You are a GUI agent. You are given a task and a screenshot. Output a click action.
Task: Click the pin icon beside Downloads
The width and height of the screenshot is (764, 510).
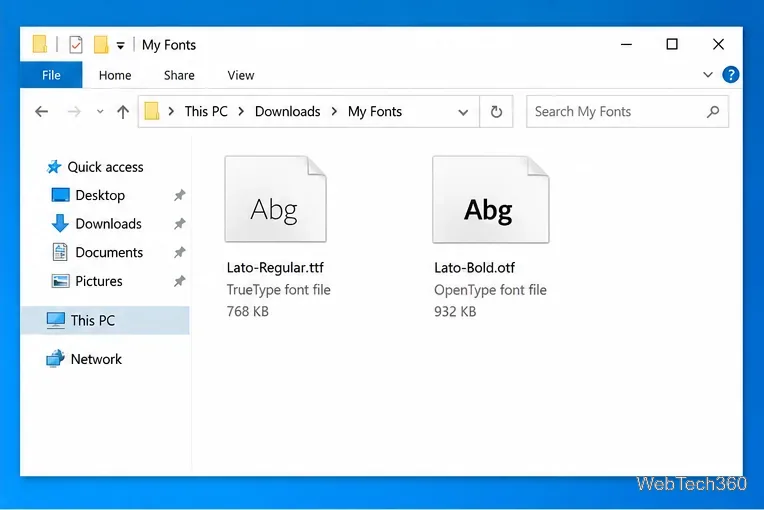[180, 224]
